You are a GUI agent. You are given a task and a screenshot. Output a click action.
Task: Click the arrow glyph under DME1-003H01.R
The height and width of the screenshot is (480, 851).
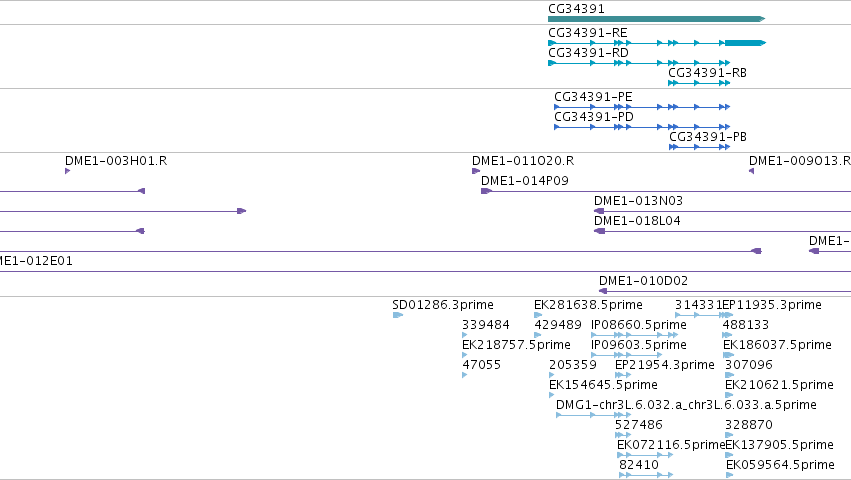pos(68,171)
